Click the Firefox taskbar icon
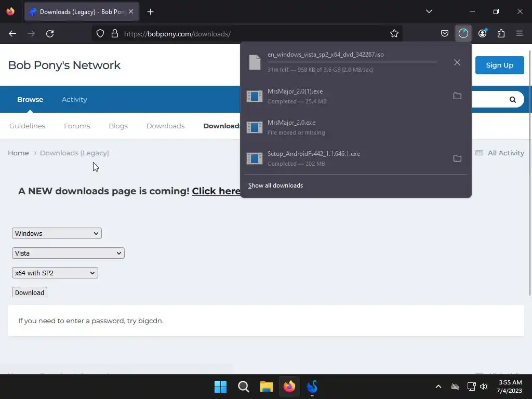532x399 pixels. pyautogui.click(x=289, y=387)
